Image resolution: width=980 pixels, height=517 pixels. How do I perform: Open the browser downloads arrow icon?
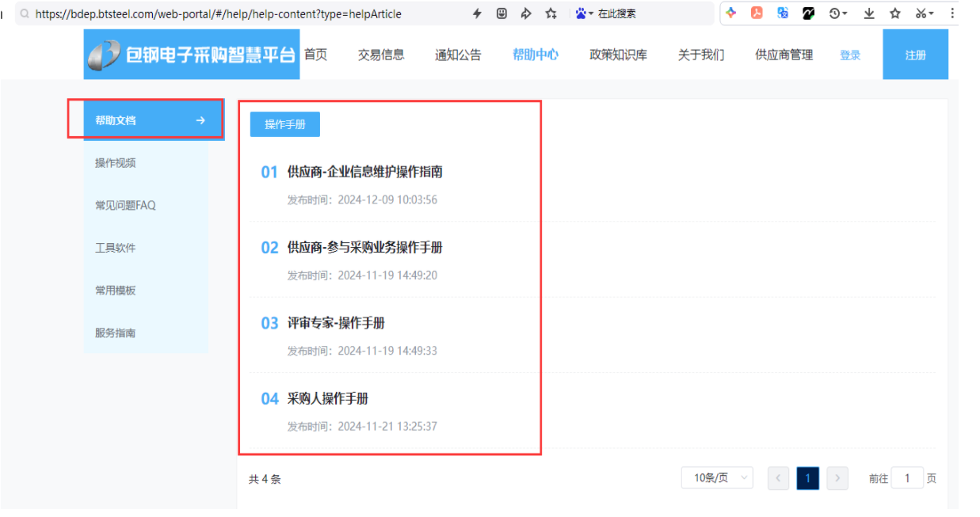point(869,13)
